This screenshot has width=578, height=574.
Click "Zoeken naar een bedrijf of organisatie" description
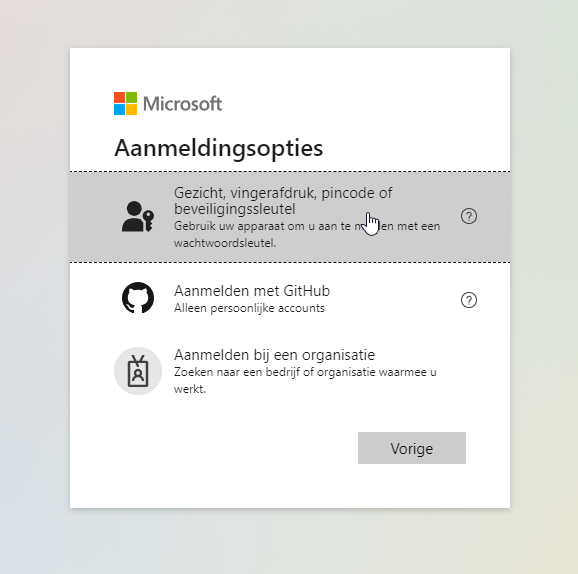[305, 380]
